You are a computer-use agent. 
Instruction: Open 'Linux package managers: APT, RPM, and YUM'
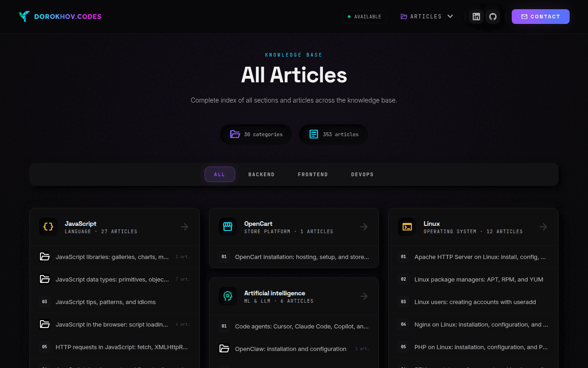pyautogui.click(x=473, y=279)
